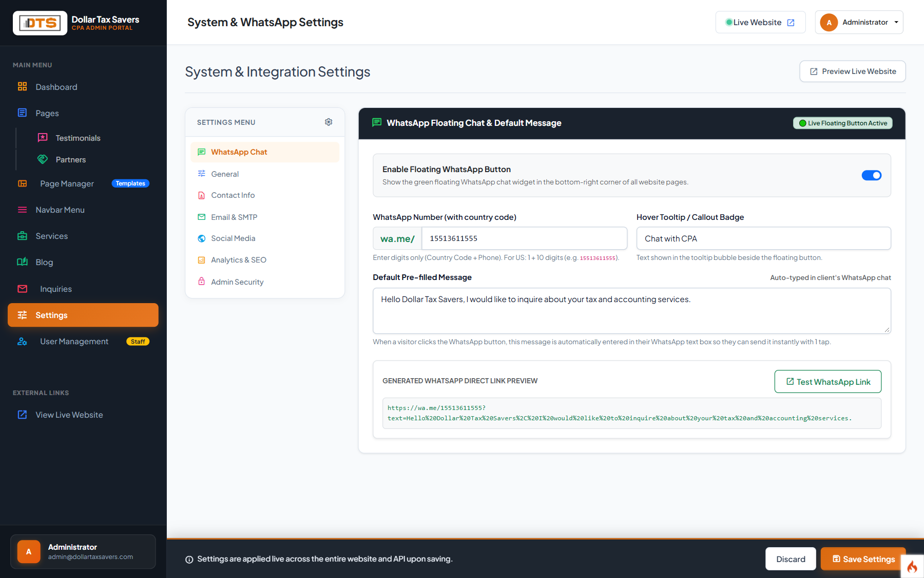Click the Inquiries envelope icon
This screenshot has width=924, height=578.
22,289
